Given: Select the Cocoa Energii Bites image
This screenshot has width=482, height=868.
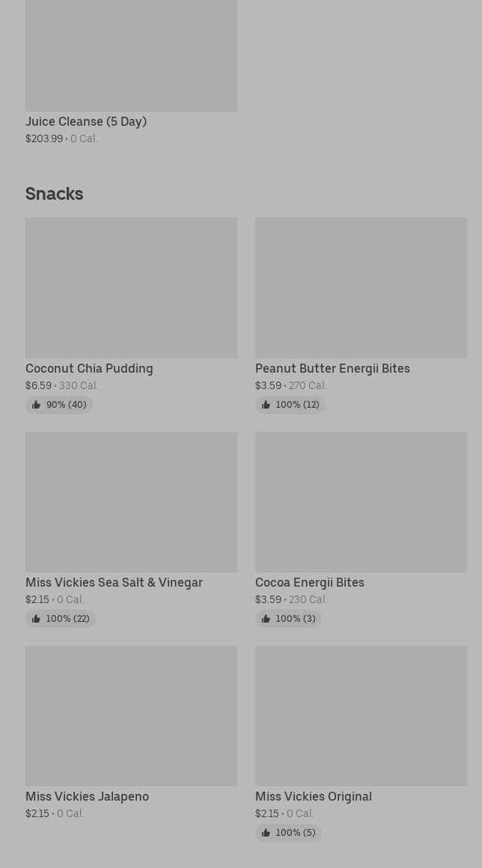Looking at the screenshot, I should (x=361, y=501).
